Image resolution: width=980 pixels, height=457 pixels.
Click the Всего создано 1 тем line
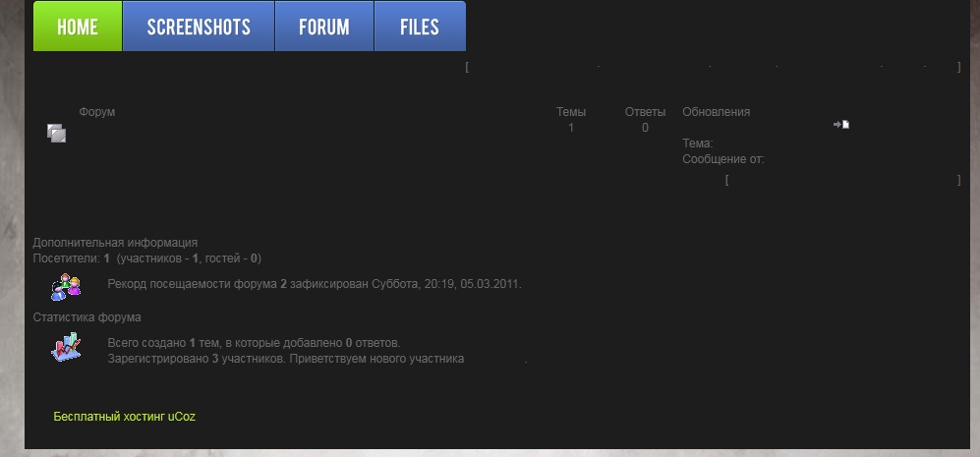[x=254, y=343]
